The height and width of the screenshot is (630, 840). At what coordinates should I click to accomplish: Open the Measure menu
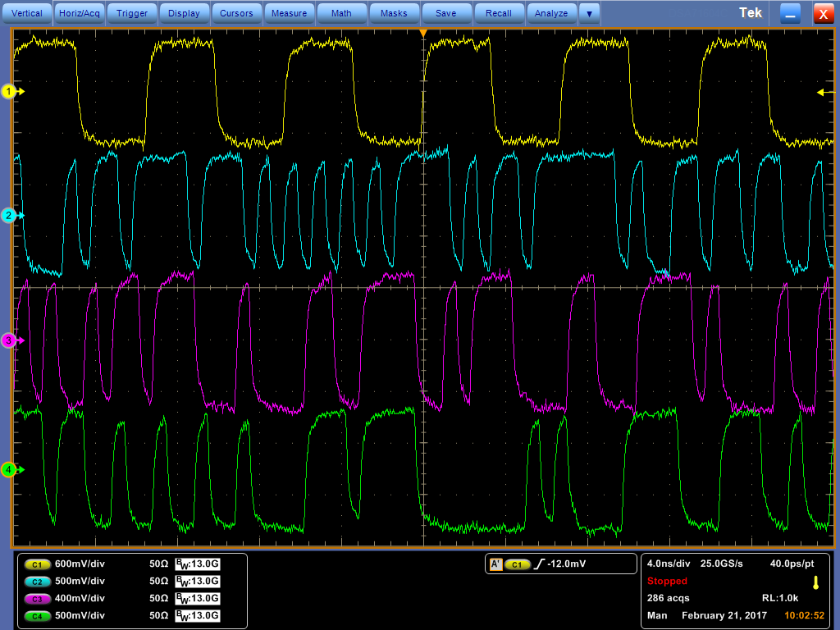tap(289, 13)
